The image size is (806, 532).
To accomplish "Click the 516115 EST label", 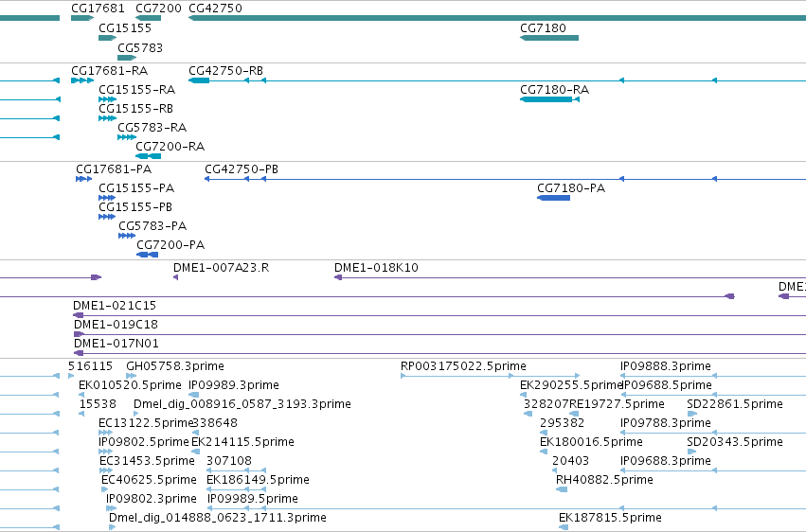I will point(91,366).
